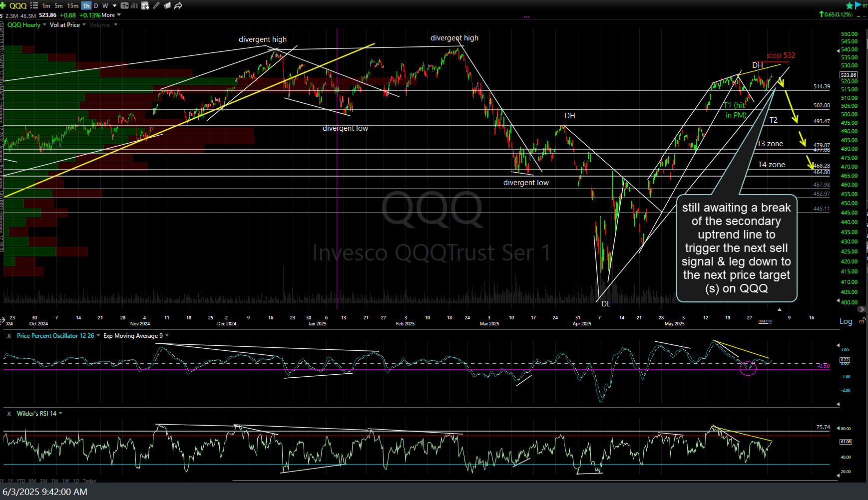
Task: Click the blue flag icon
Action: [858, 4]
